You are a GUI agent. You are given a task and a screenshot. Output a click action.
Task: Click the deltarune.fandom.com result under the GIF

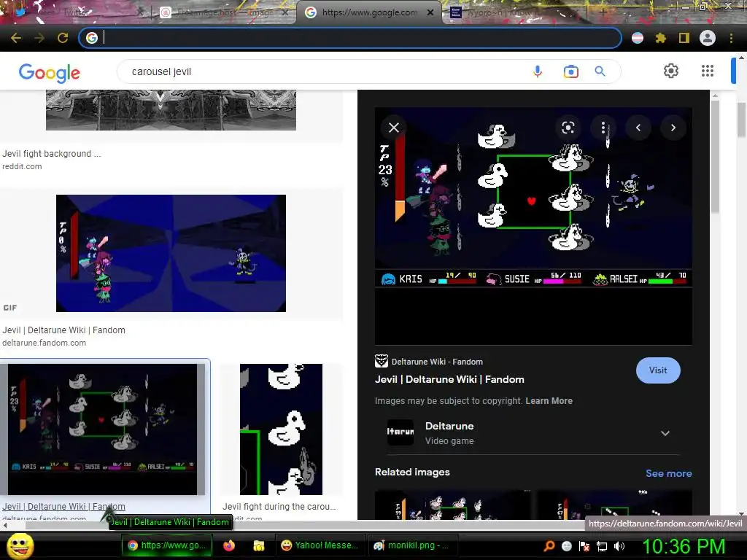(44, 343)
